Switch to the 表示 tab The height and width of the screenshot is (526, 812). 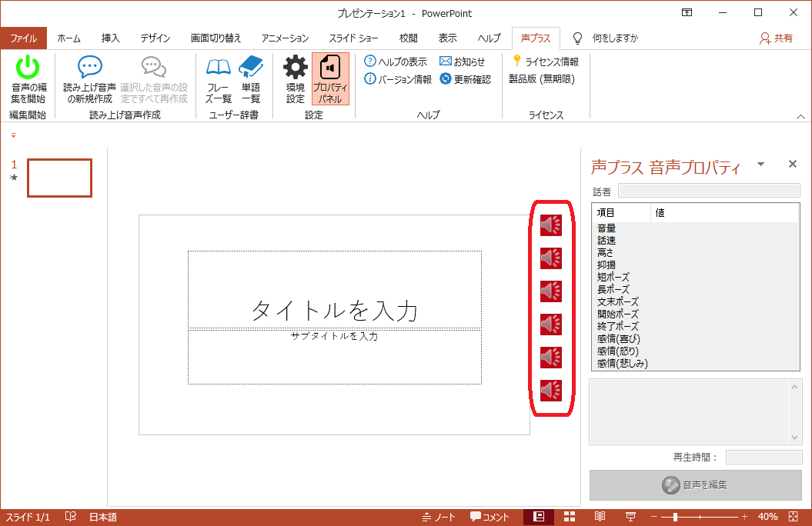pos(447,38)
